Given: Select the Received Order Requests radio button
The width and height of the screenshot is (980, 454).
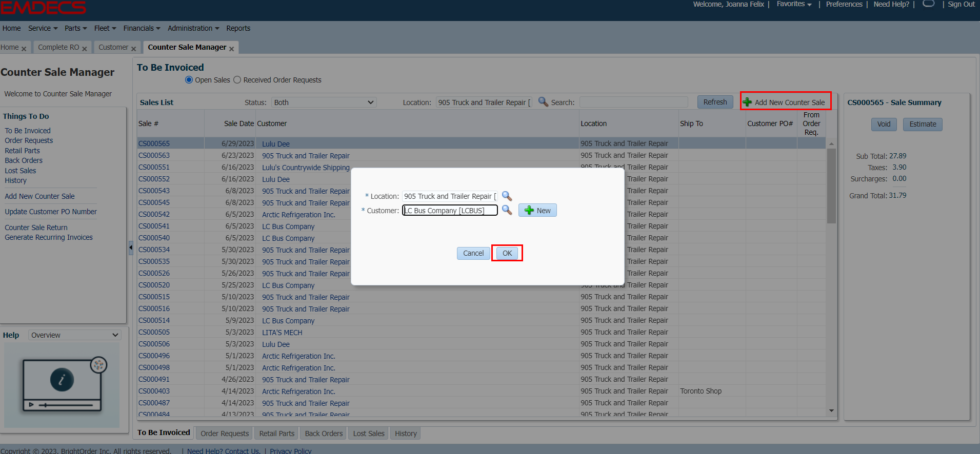Looking at the screenshot, I should pyautogui.click(x=237, y=80).
